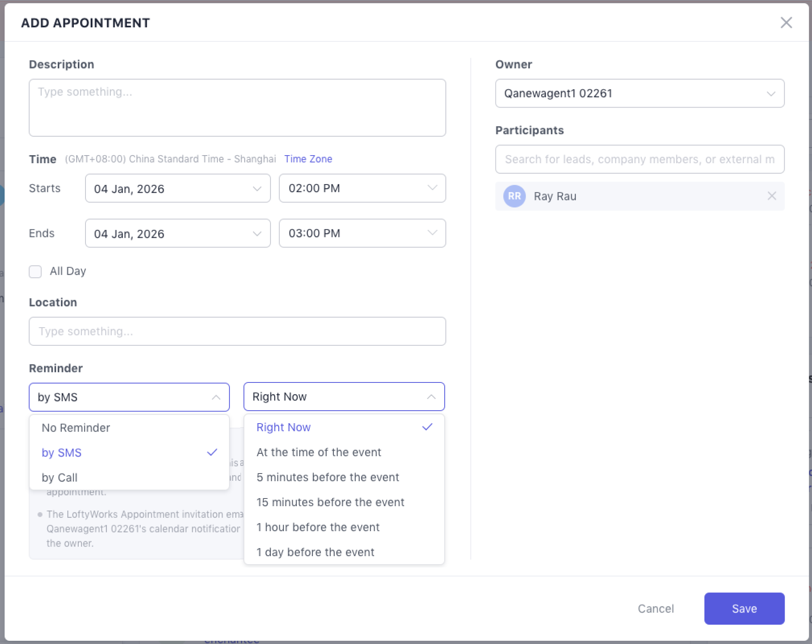Open the Owner dropdown
The height and width of the screenshot is (644, 812).
pos(639,93)
